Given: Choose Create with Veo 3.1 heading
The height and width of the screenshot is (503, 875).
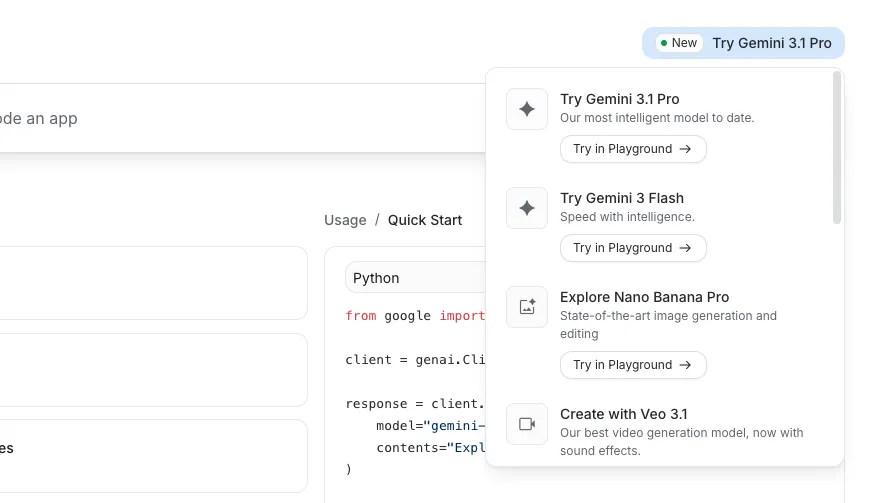Looking at the screenshot, I should coord(623,414).
